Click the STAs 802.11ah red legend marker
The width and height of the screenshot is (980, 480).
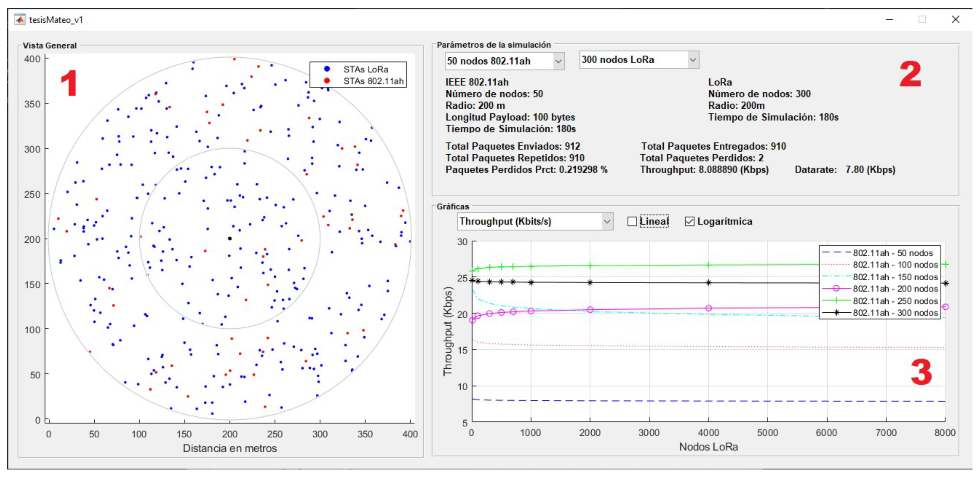327,81
